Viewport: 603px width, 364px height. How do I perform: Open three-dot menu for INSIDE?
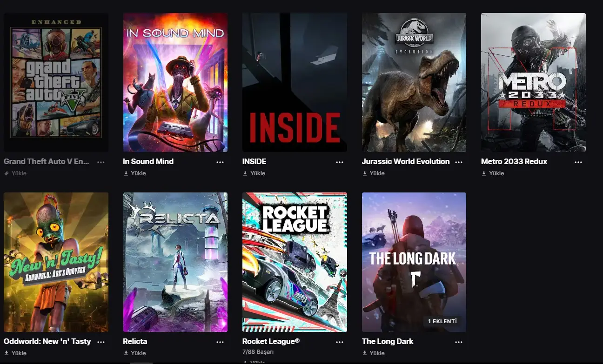pyautogui.click(x=340, y=162)
